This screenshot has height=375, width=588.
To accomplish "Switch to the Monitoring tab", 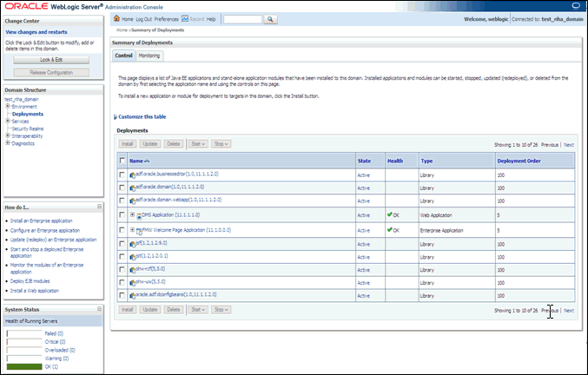I will pyautogui.click(x=149, y=56).
